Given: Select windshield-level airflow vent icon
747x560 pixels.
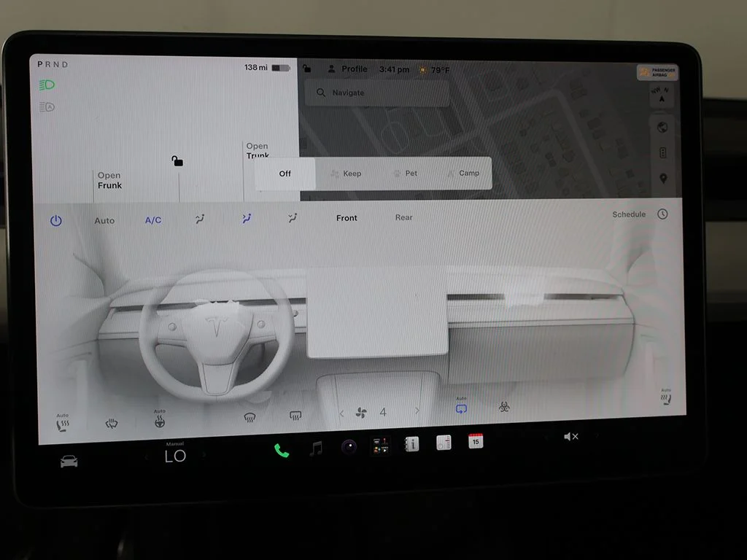Looking at the screenshot, I should click(x=200, y=219).
